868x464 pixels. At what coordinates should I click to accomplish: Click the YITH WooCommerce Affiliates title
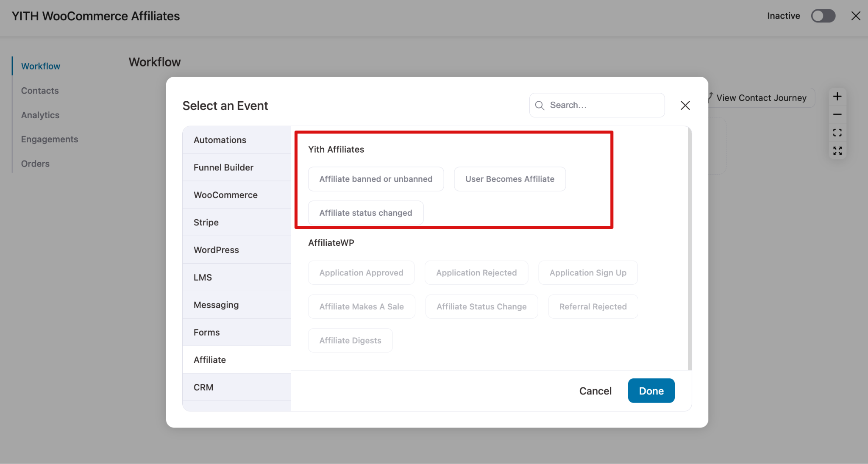[96, 16]
